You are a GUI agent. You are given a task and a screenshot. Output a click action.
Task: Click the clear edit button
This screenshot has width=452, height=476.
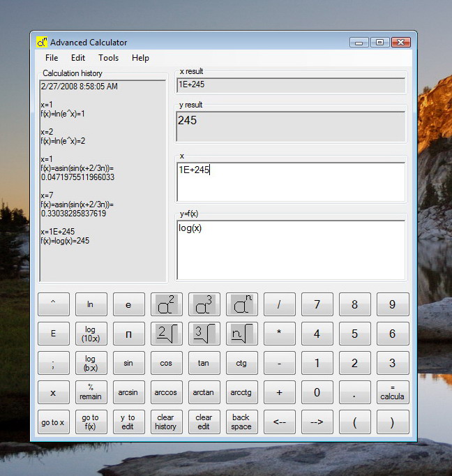[x=204, y=422]
